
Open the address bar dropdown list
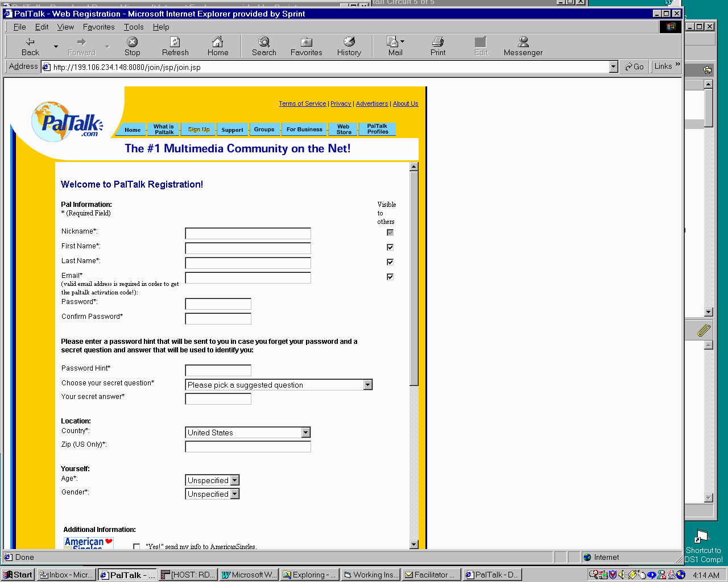pos(613,67)
